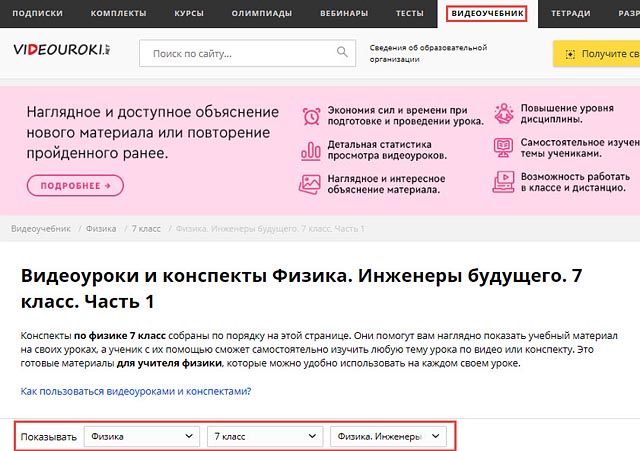640x451 pixels.
Task: Open Как пользоваться видеоуроками и конспектами link
Action: point(136,391)
